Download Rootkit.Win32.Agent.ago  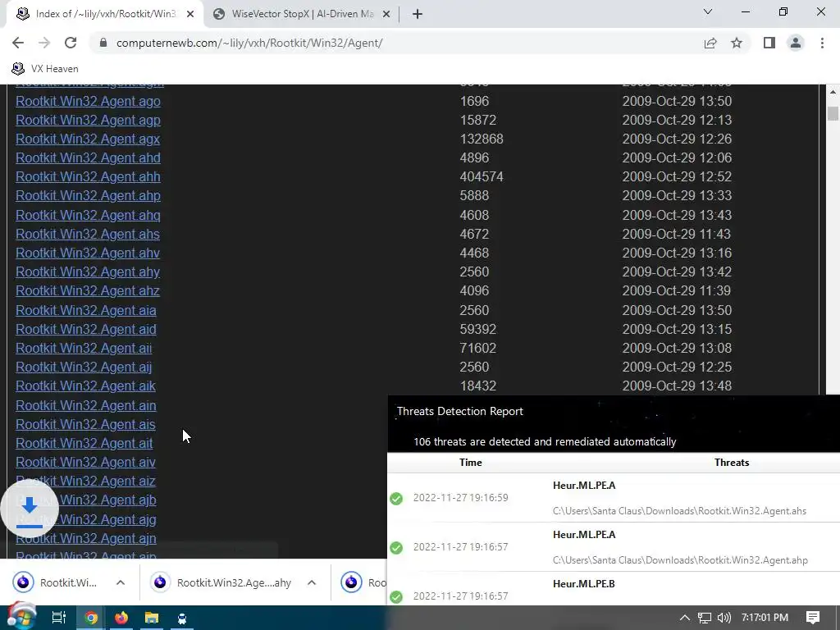[x=88, y=101]
